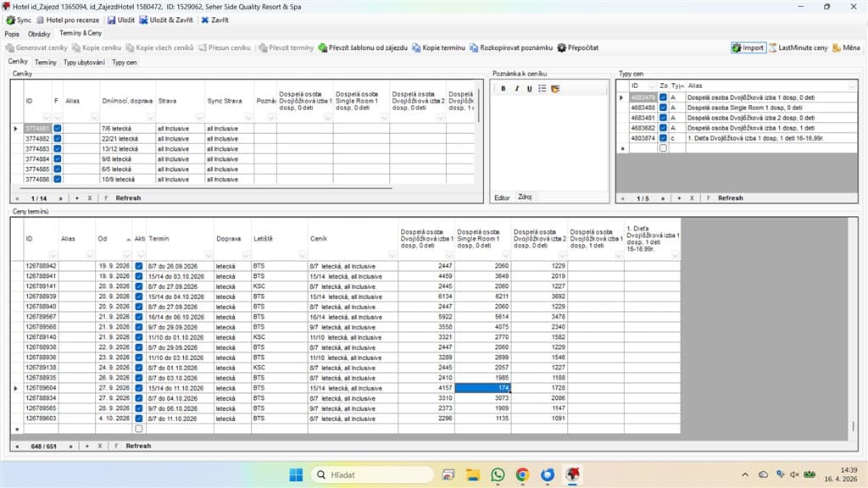
Task: Open the Typy ubytování tab
Action: pyautogui.click(x=84, y=63)
